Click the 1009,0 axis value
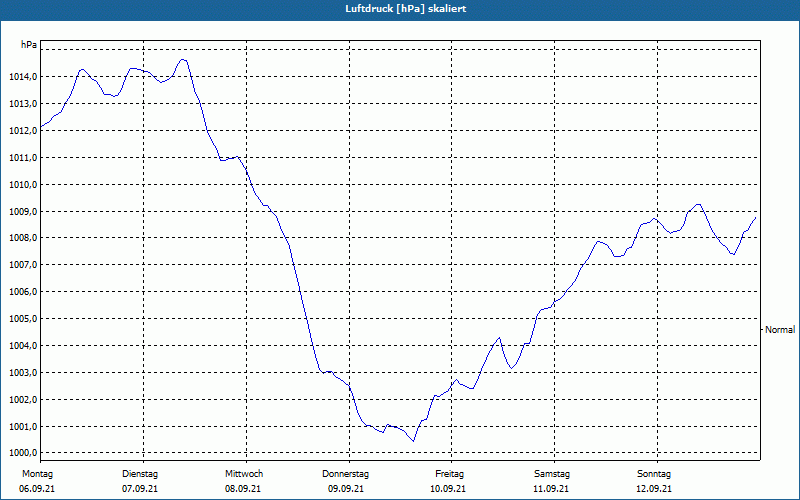This screenshot has height=500, width=800. [x=23, y=212]
